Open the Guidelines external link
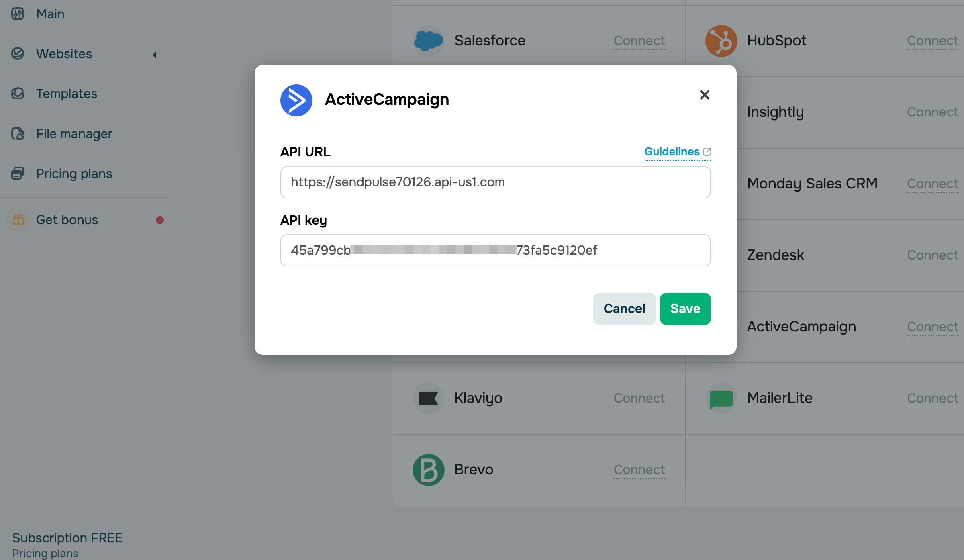Screen dimensions: 964x560 click(677, 152)
